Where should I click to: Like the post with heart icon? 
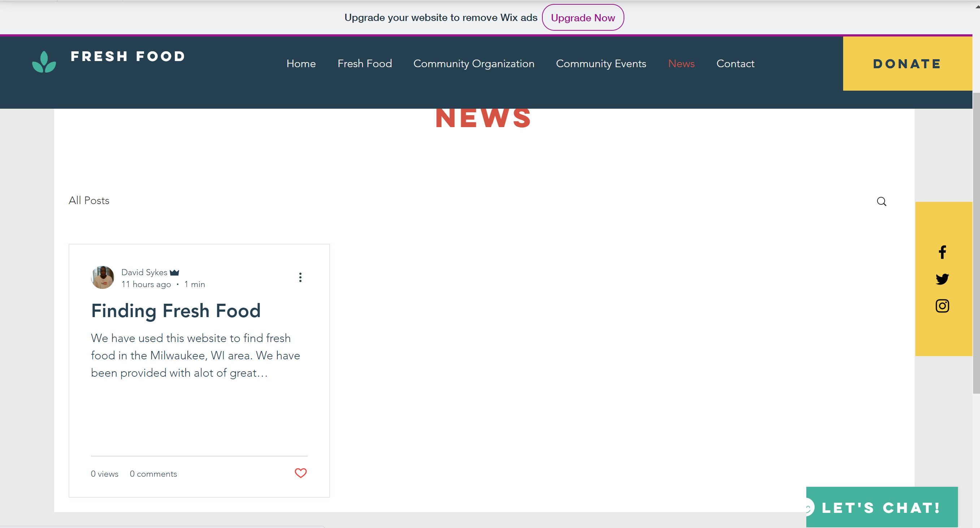pyautogui.click(x=300, y=473)
